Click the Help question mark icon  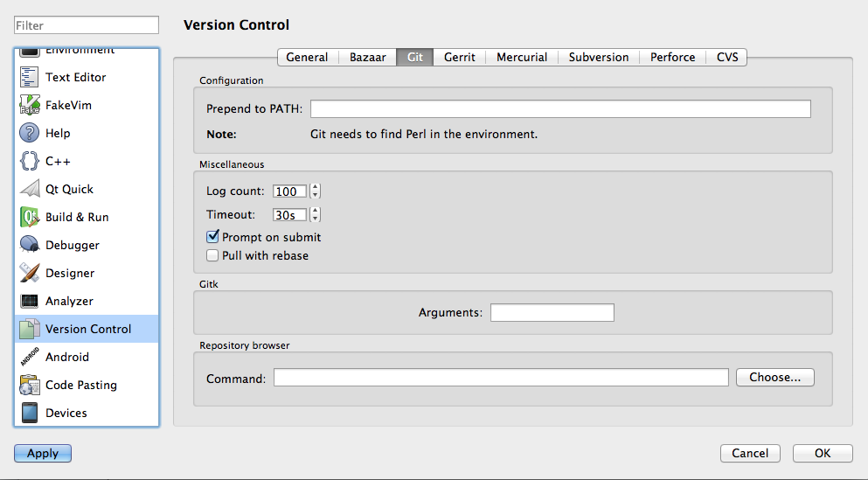click(30, 133)
